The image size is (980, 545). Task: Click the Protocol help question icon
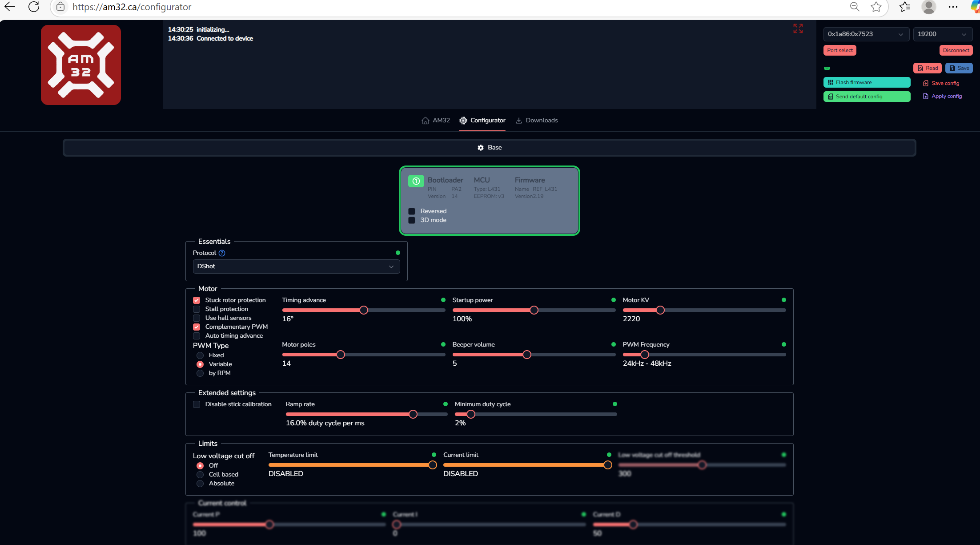[222, 253]
